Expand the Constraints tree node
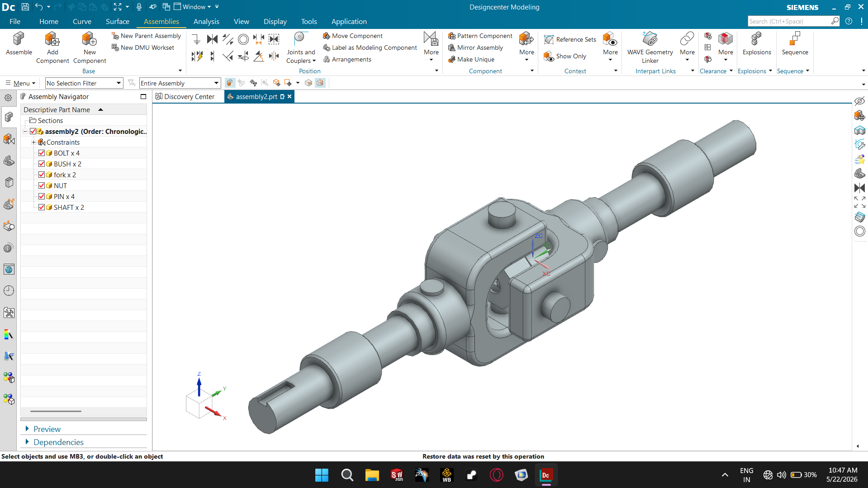This screenshot has width=868, height=488. click(x=33, y=142)
